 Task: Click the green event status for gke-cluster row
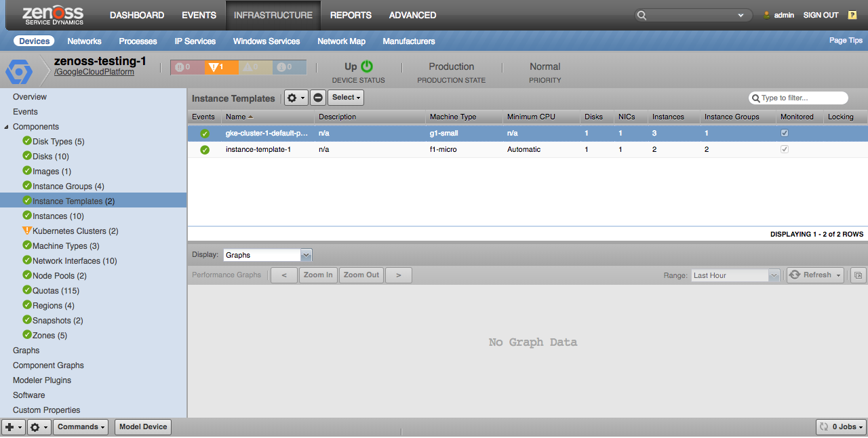click(x=205, y=134)
